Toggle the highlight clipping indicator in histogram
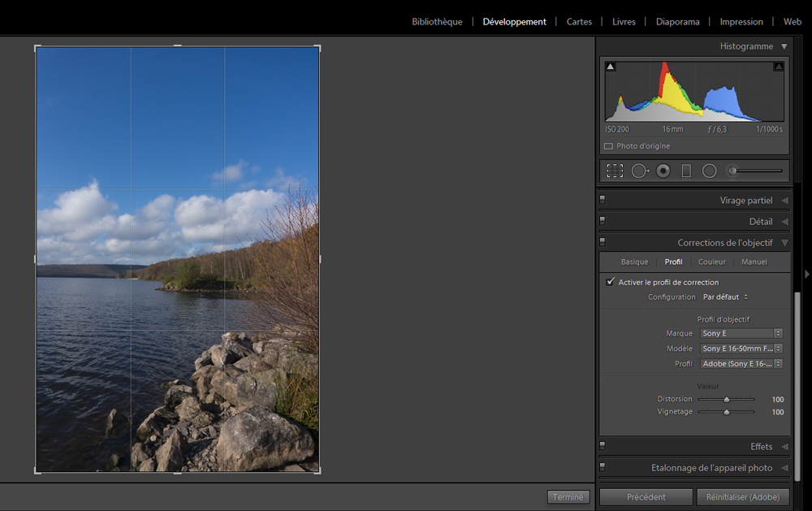Image resolution: width=812 pixels, height=511 pixels. [779, 67]
